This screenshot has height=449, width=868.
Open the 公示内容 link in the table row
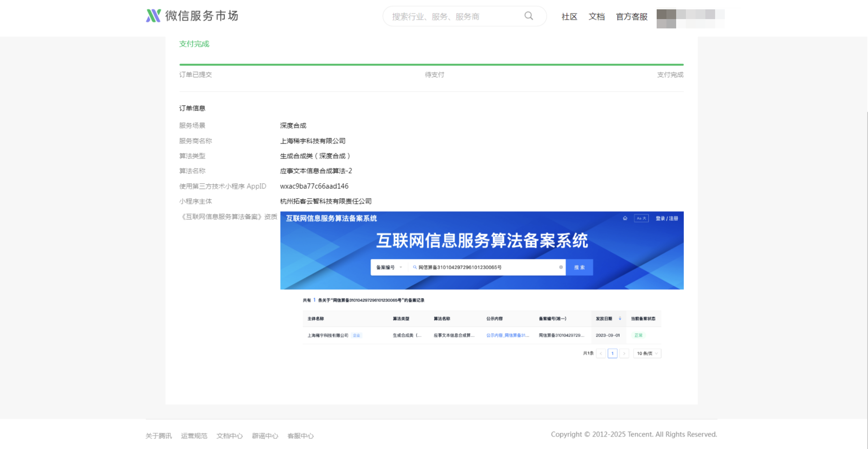point(507,335)
